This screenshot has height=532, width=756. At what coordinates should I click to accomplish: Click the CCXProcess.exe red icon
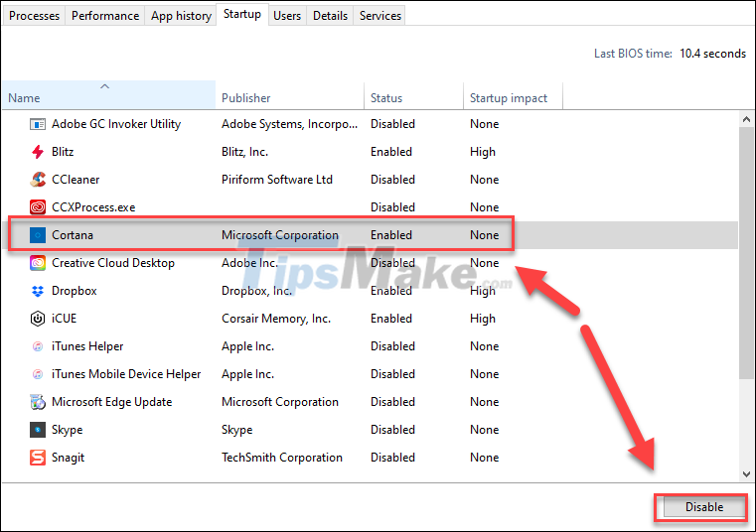(38, 207)
